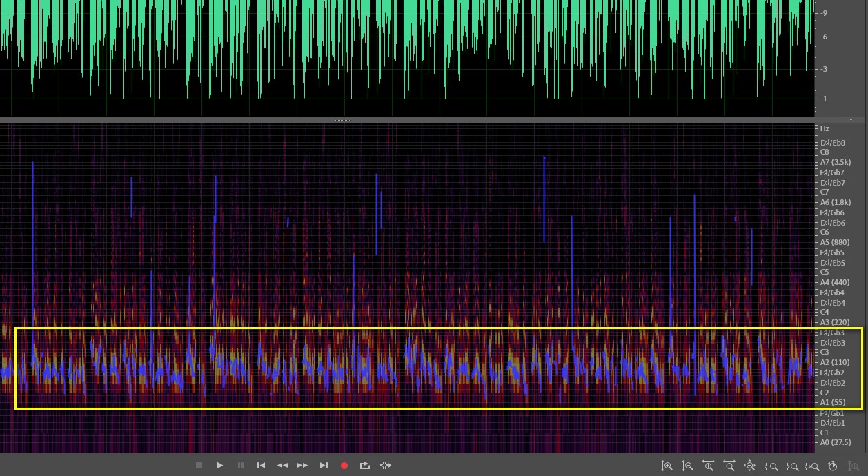Open the spectral display options dropdown arrow
Screen dimensions: 868x476
pos(851,120)
